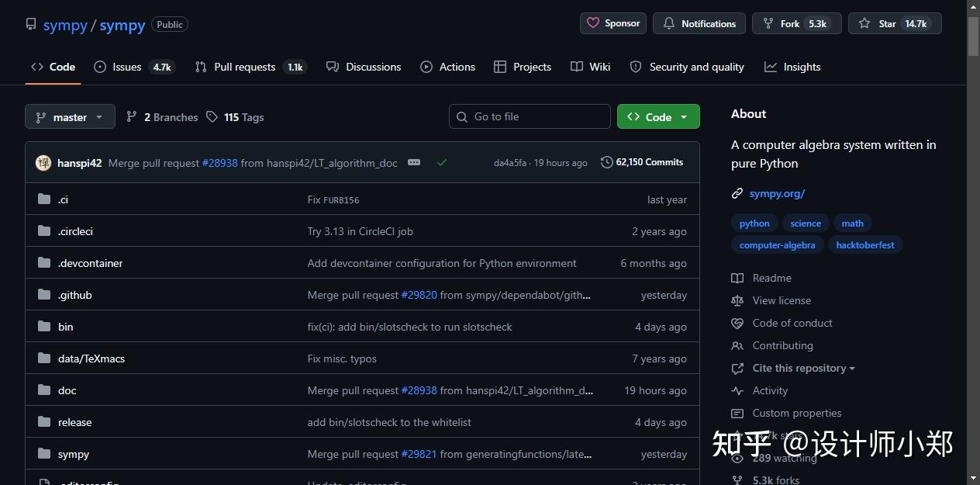This screenshot has height=485, width=980.
Task: Click the license scale icon
Action: click(x=737, y=300)
